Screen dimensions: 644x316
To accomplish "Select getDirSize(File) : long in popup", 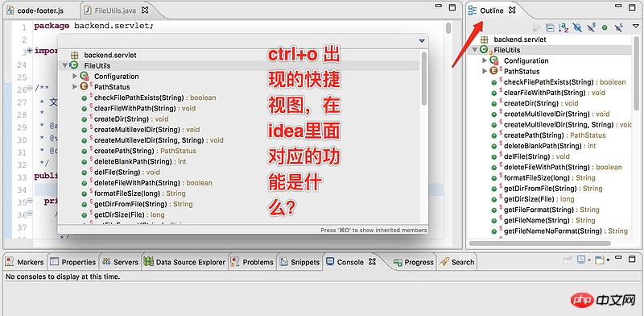I will point(130,214).
